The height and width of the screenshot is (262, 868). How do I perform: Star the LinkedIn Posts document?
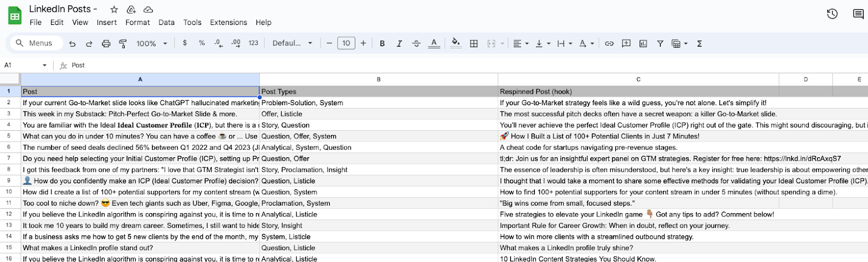[x=114, y=9]
